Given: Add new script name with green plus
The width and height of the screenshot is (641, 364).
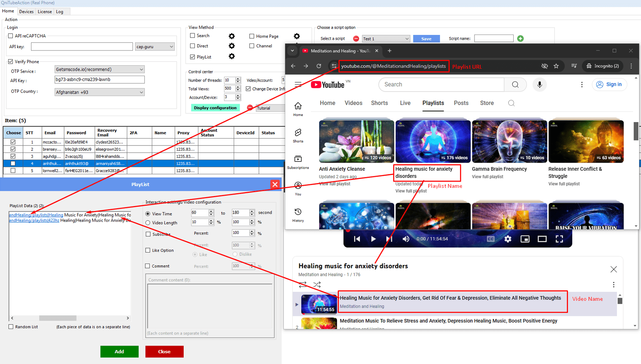Looking at the screenshot, I should (520, 38).
